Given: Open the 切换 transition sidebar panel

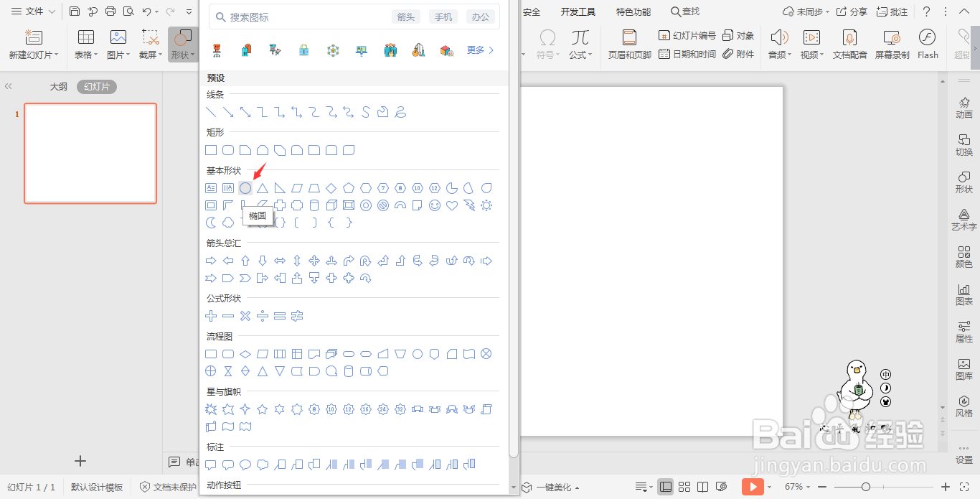Looking at the screenshot, I should (x=964, y=145).
